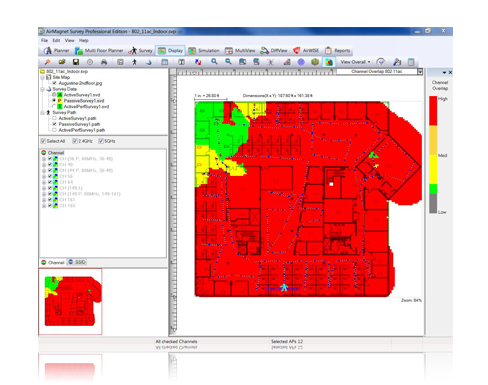The height and width of the screenshot is (385, 488).
Task: Open the View Overall dropdown
Action: tap(355, 62)
